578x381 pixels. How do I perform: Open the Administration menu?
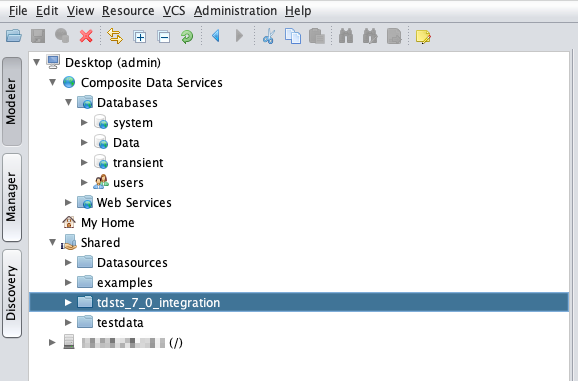[235, 11]
